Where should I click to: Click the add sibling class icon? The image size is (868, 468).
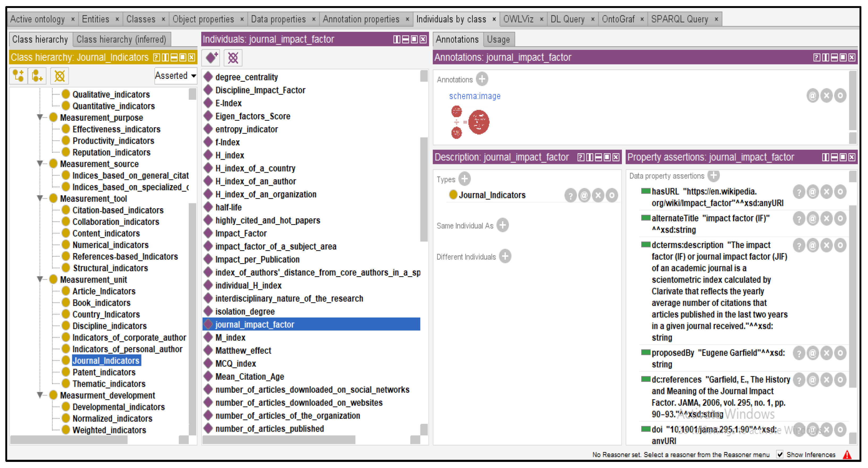click(37, 76)
